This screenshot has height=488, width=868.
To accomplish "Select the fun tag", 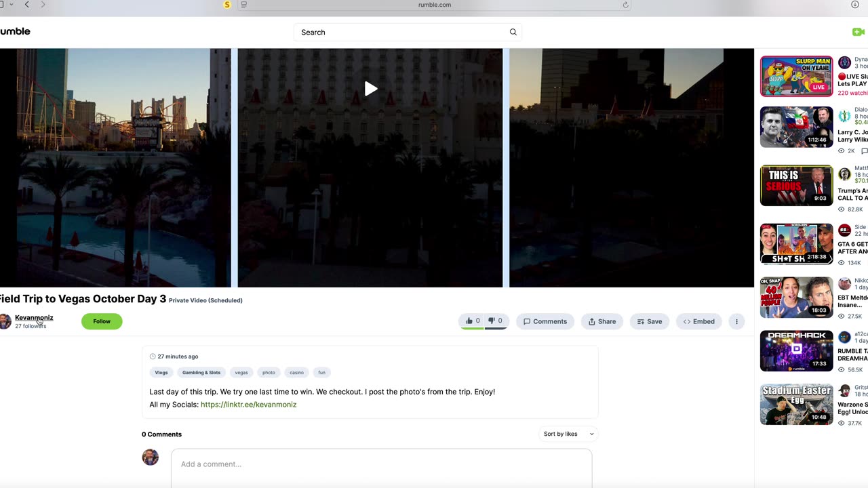I will coord(322,372).
